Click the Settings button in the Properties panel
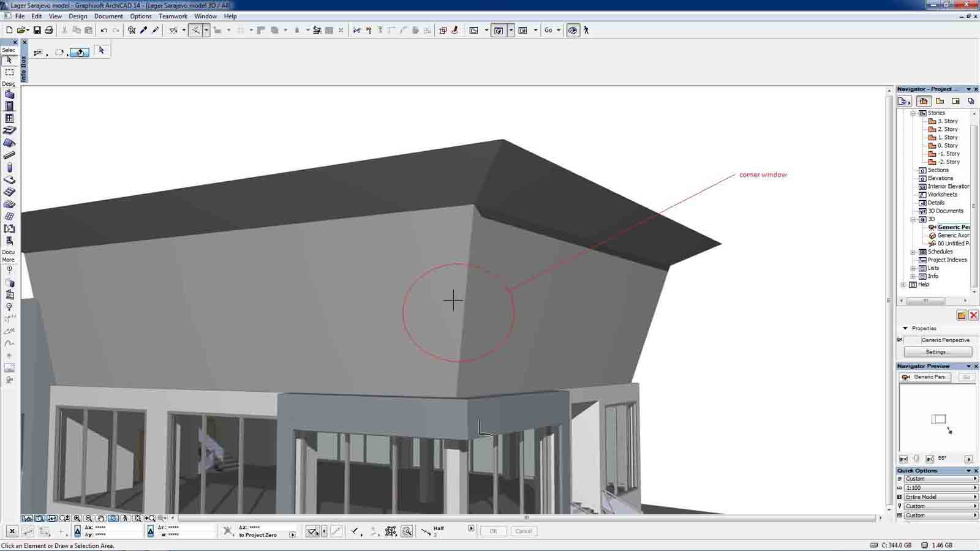The height and width of the screenshot is (551, 980). click(937, 351)
